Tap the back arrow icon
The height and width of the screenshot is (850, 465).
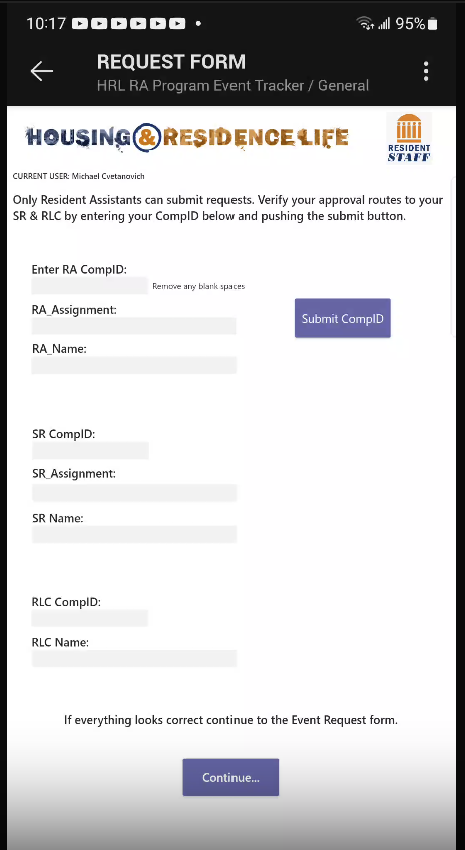41,71
